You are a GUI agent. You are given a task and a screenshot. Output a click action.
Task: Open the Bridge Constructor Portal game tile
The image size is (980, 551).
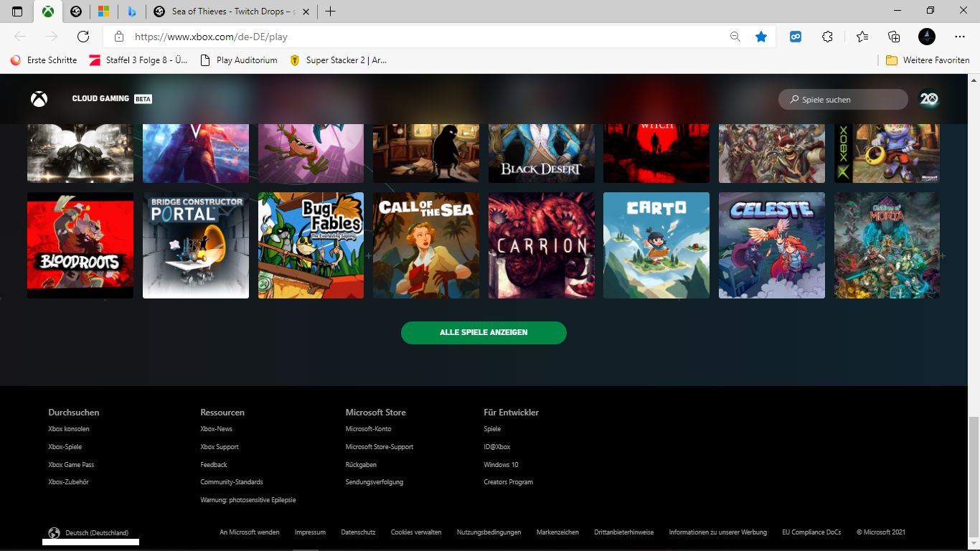(x=196, y=245)
